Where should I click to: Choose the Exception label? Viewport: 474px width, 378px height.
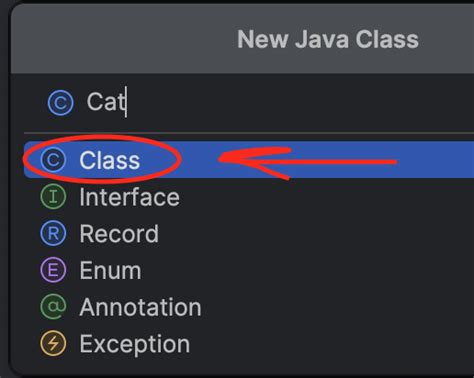click(x=135, y=344)
